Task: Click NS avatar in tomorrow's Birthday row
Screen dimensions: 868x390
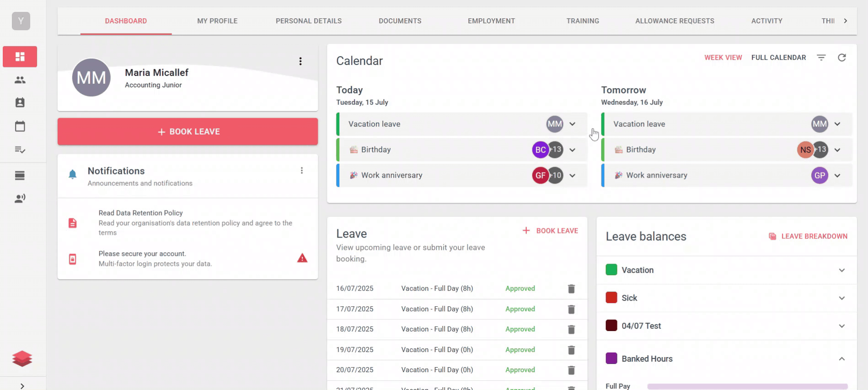Action: pos(805,150)
